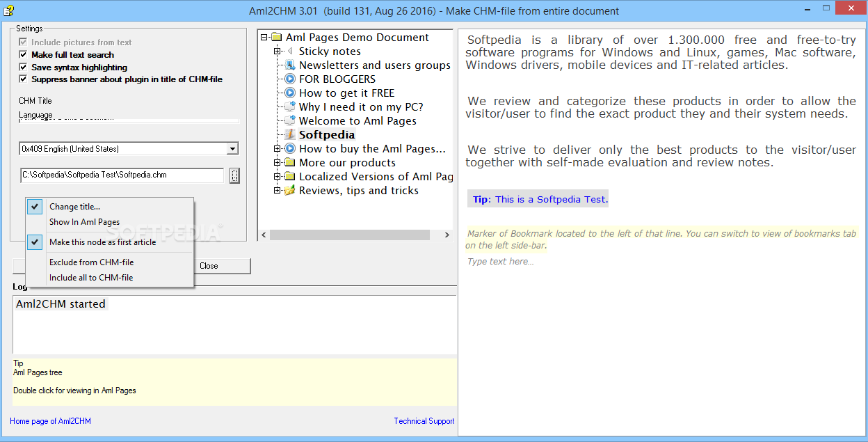The width and height of the screenshot is (868, 442).
Task: Click the page icon of Welcome to Aml Pages
Action: pos(290,121)
